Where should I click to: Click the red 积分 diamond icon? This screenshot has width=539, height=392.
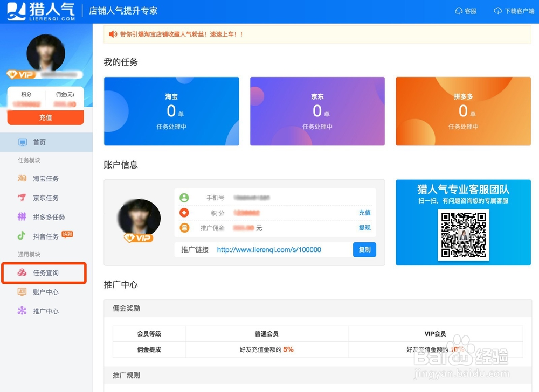tap(184, 213)
